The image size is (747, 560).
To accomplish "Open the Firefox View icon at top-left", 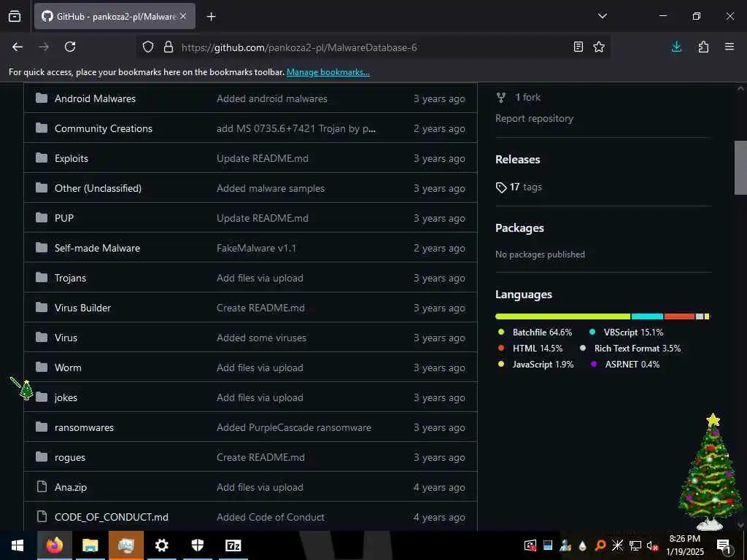I will click(x=15, y=16).
